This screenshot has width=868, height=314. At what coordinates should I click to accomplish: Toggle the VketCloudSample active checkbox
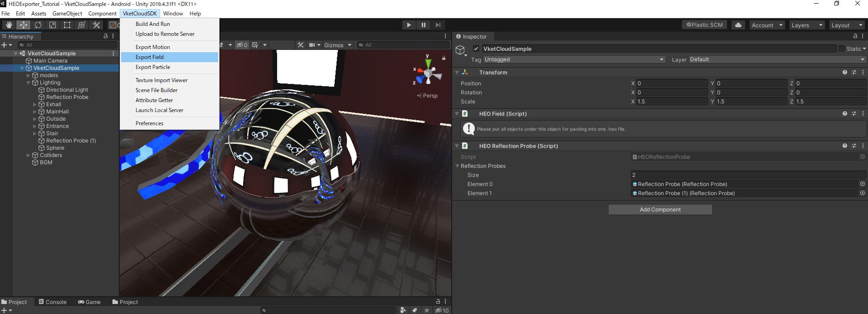coord(476,49)
